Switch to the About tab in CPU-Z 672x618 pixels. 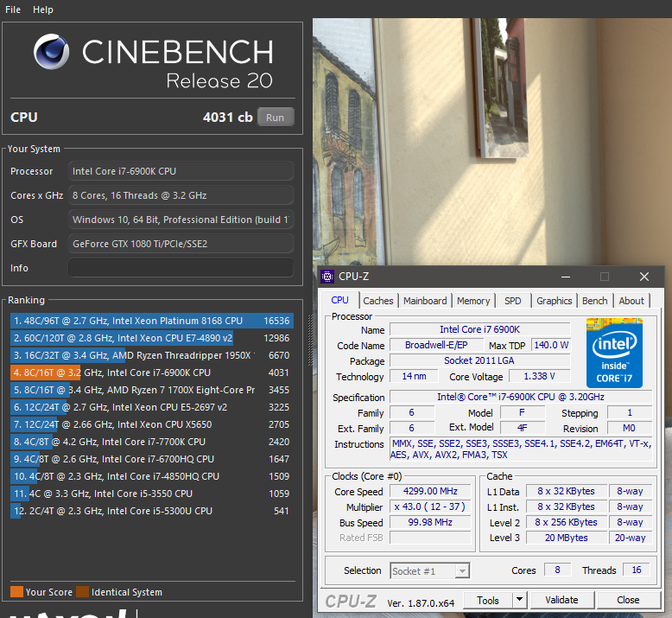(631, 301)
